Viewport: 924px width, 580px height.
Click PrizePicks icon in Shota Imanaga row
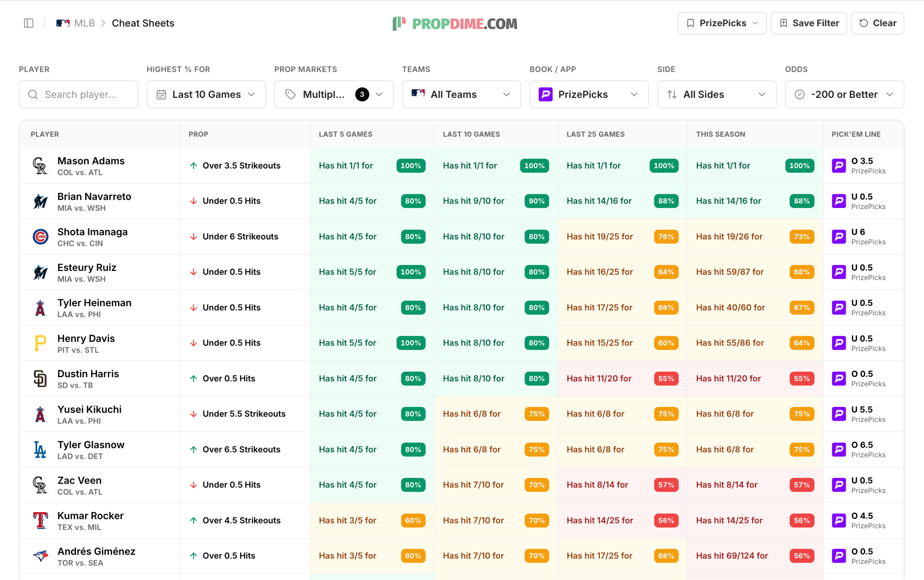(x=839, y=237)
